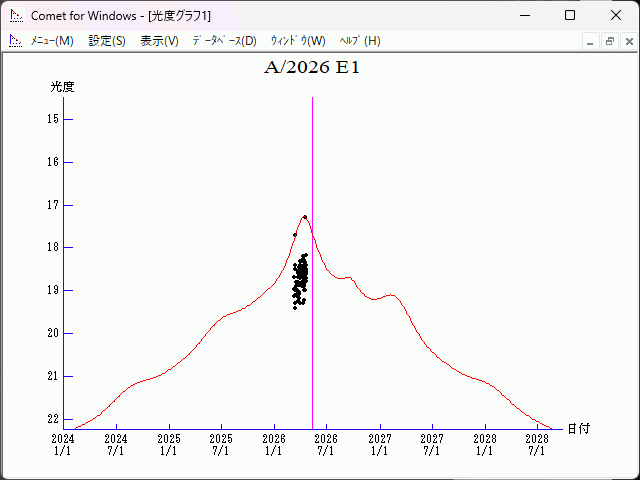
Task: Close the Comet for Windows application
Action: coord(615,15)
